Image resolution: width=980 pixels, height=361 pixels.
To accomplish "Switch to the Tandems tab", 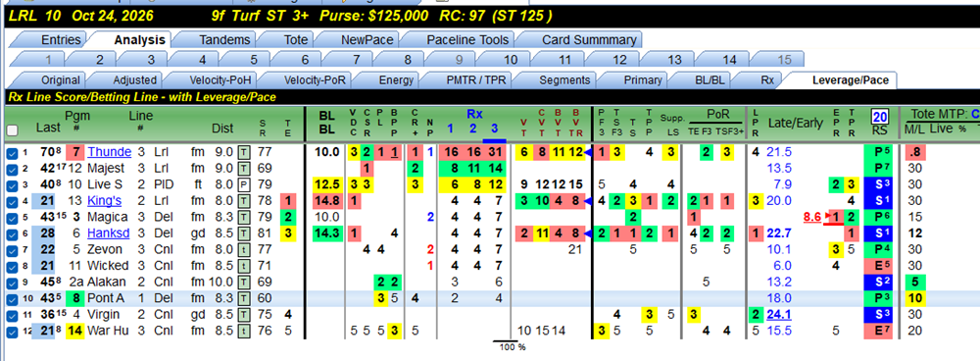I will 224,39.
